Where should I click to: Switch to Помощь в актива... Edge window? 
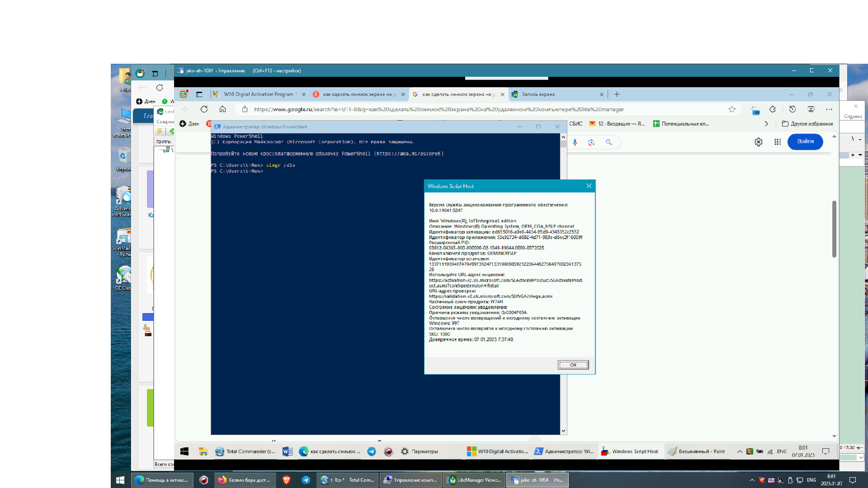pyautogui.click(x=162, y=480)
